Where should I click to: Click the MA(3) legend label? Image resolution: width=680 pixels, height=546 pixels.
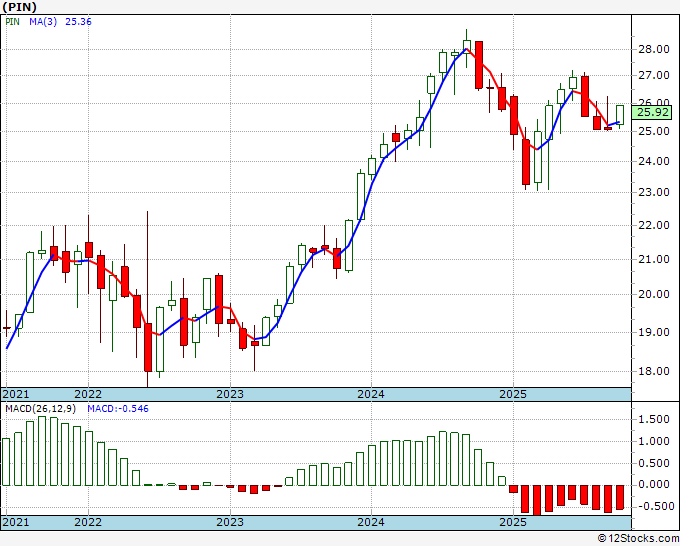tap(43, 22)
